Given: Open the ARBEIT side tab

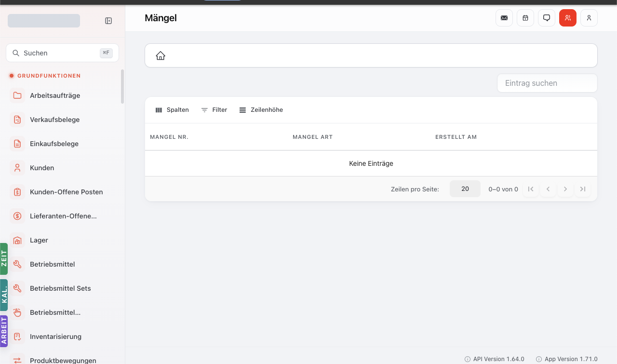Looking at the screenshot, I should coord(4,331).
